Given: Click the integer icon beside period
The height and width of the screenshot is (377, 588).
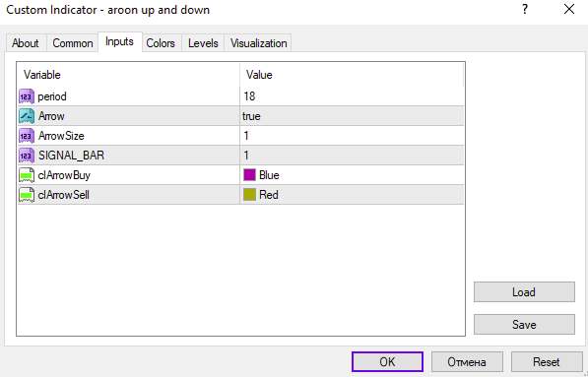Looking at the screenshot, I should pos(27,96).
